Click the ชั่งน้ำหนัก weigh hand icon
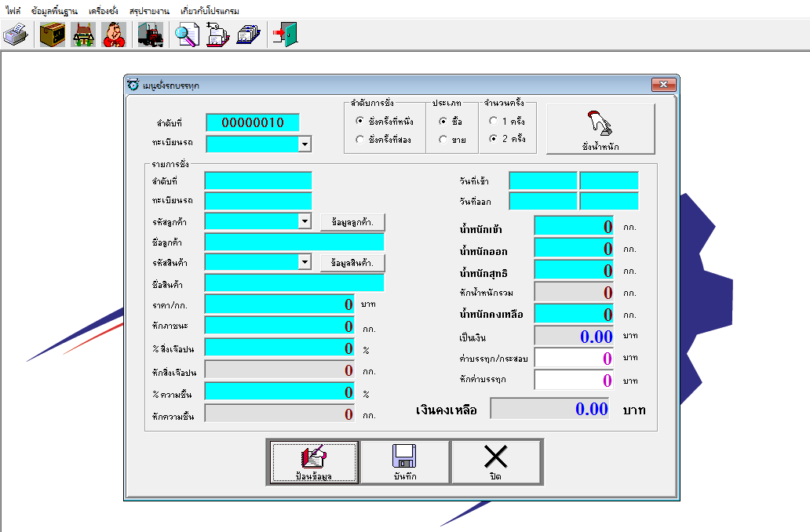This screenshot has width=810, height=532. click(x=600, y=129)
